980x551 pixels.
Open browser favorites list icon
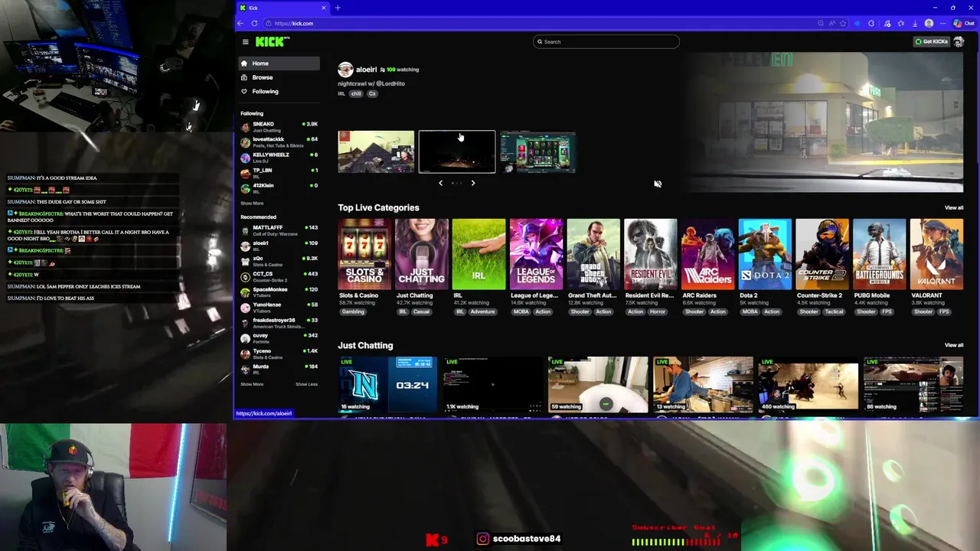[901, 24]
